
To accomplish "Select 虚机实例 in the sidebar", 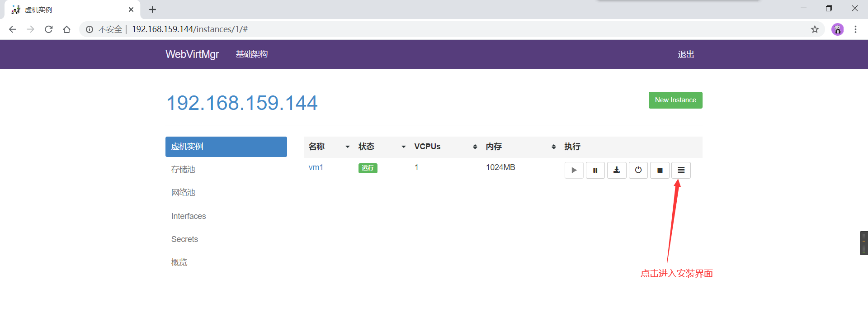I will point(226,147).
